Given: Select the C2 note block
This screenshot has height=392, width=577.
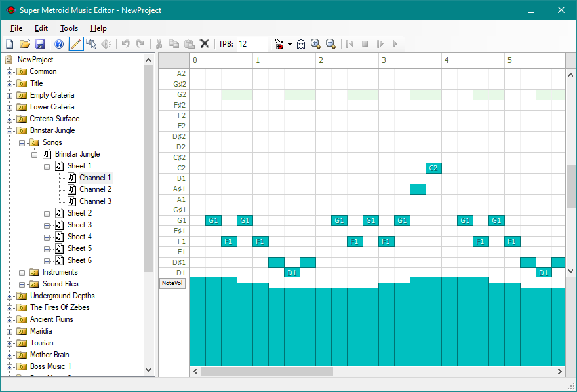Looking at the screenshot, I should click(x=433, y=168).
